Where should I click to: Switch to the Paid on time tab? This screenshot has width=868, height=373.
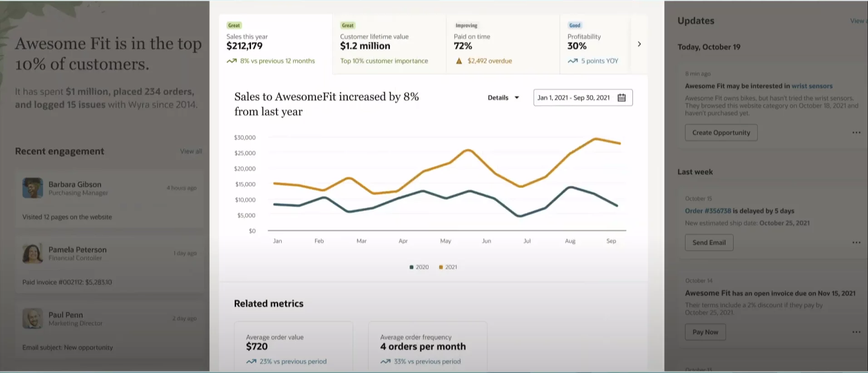[503, 44]
